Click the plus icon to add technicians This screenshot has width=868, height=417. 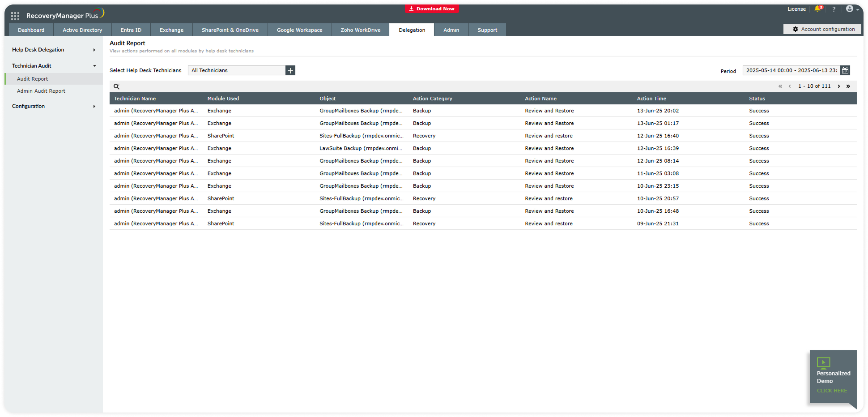[290, 70]
